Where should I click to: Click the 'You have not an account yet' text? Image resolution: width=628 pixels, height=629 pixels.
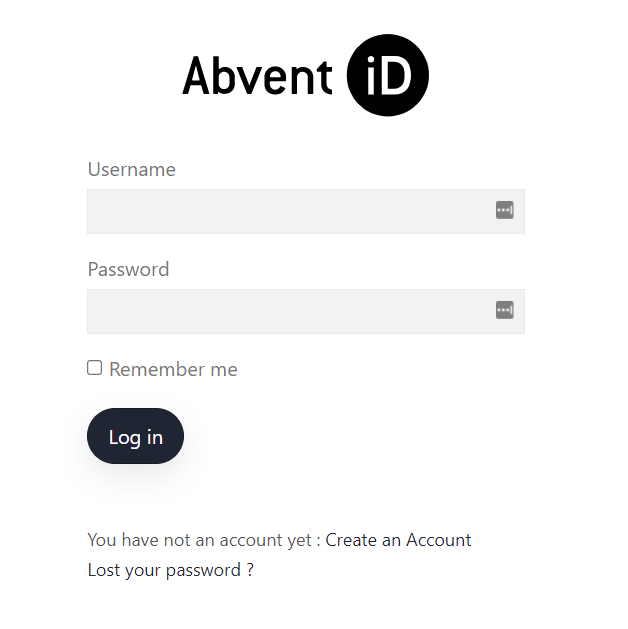tap(200, 540)
